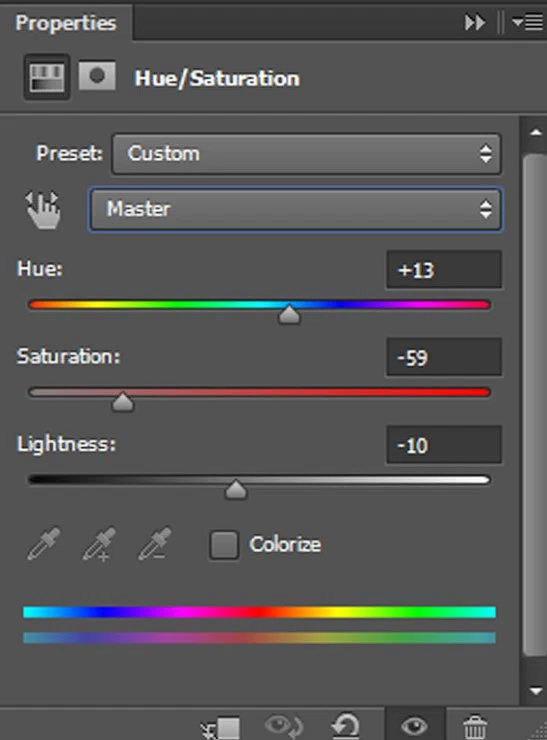Viewport: 547px width, 740px height.
Task: Activate the on-image adjustment hand tool
Action: pos(43,210)
